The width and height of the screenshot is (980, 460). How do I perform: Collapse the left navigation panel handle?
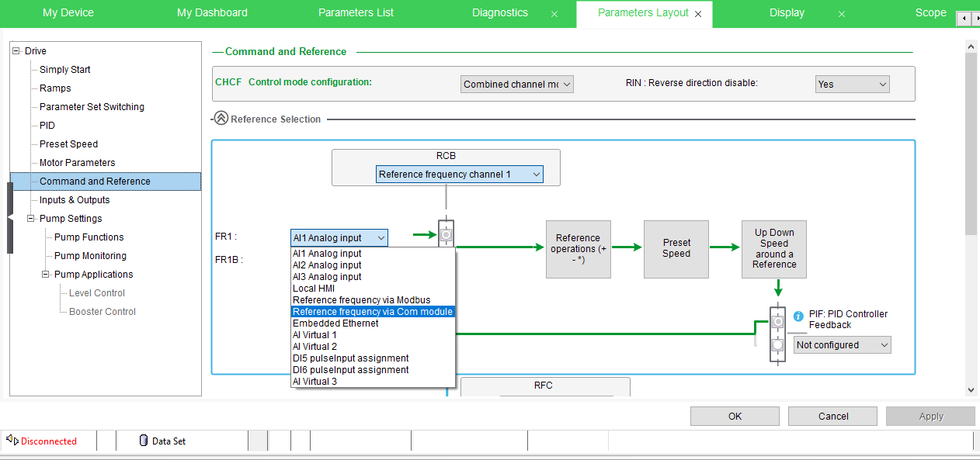pyautogui.click(x=10, y=218)
